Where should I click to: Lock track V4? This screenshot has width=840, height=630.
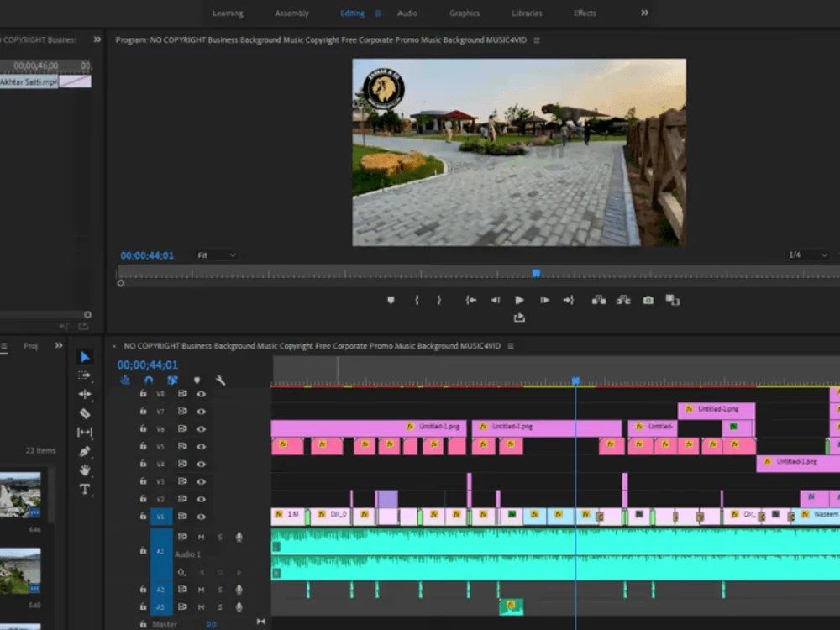click(x=143, y=464)
